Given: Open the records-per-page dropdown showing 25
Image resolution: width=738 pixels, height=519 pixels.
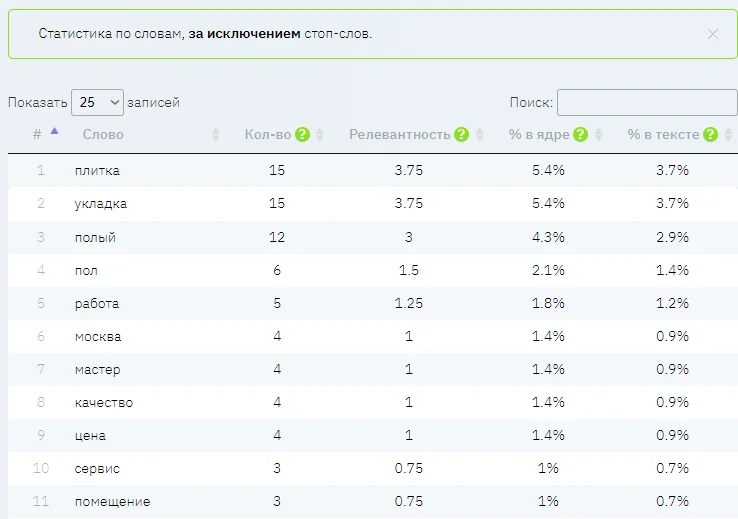Looking at the screenshot, I should [x=97, y=102].
